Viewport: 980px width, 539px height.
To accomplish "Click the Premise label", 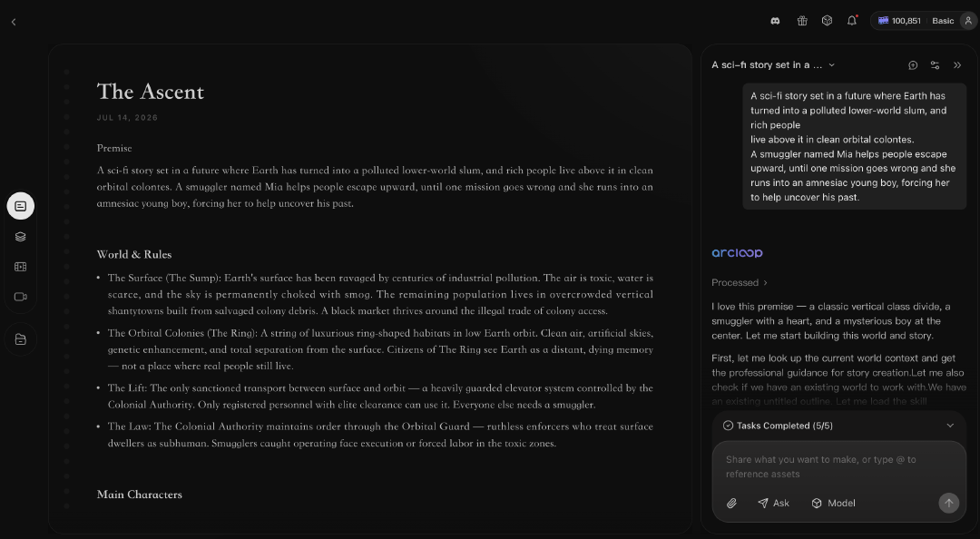I will [114, 148].
